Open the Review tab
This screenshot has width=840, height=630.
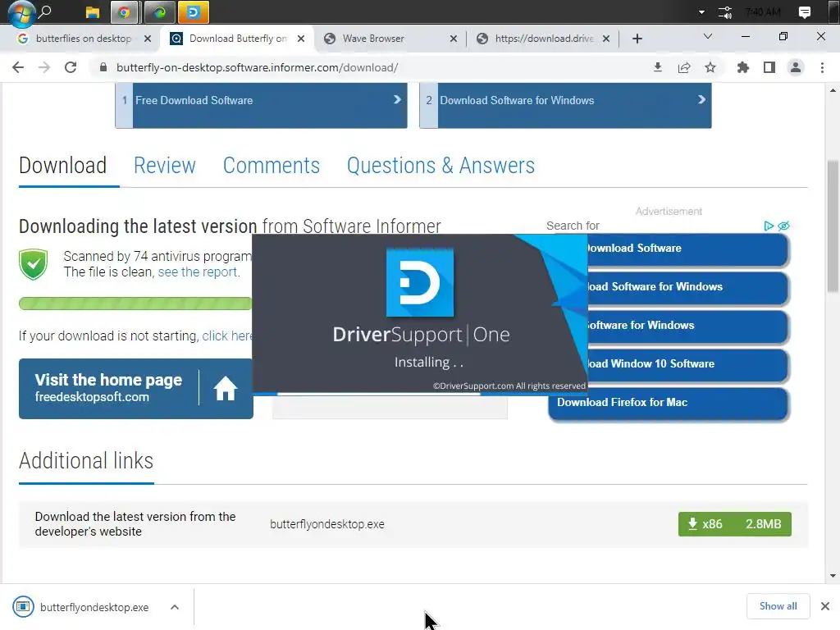164,165
